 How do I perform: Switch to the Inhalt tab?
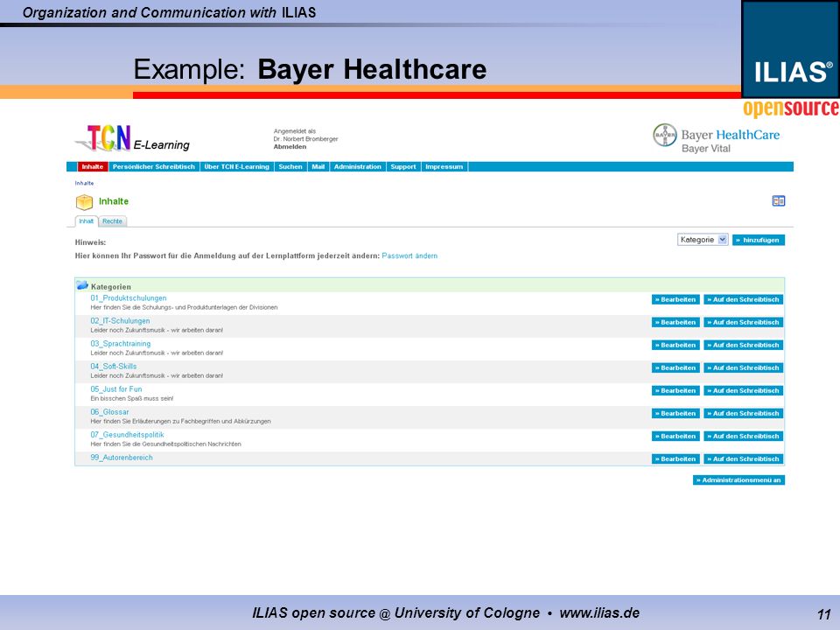click(x=87, y=221)
